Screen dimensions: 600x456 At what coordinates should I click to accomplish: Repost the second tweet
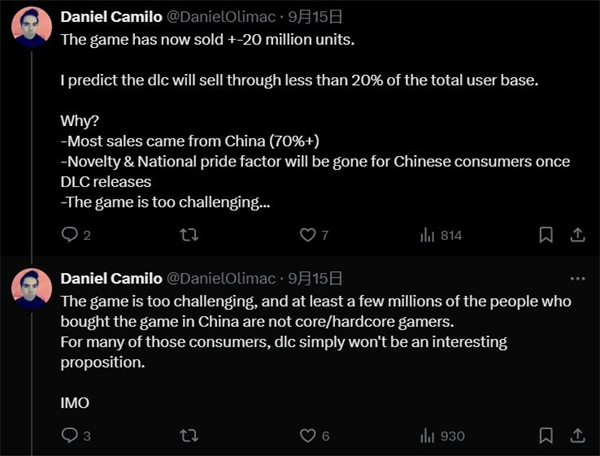[x=186, y=435]
